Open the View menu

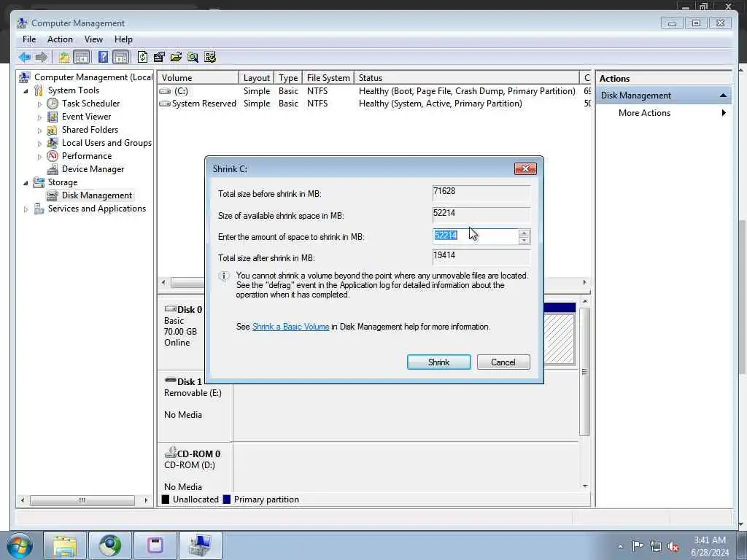(93, 39)
